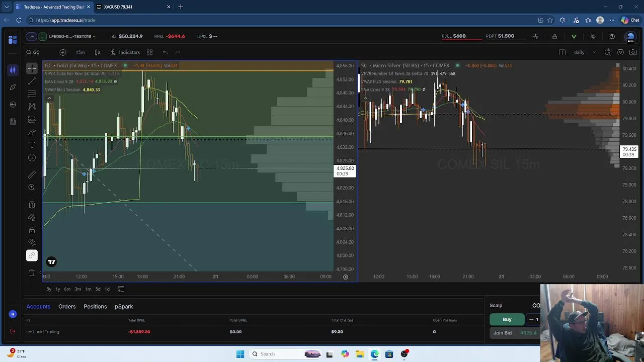Toggle the light/dark theme sun icon
Viewport: 644px width, 362px height.
tap(593, 37)
